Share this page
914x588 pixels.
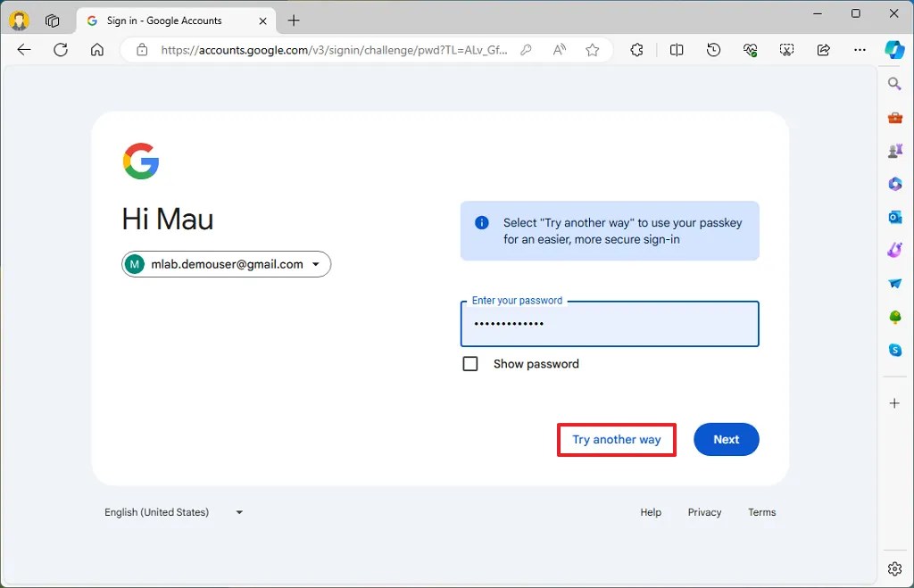(823, 50)
